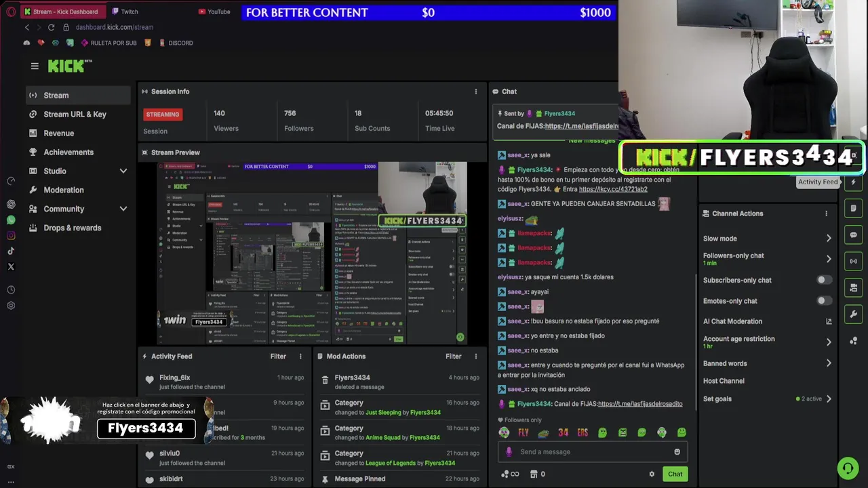The image size is (868, 488).
Task: Click the Stream Preview thumbnail
Action: (312, 253)
